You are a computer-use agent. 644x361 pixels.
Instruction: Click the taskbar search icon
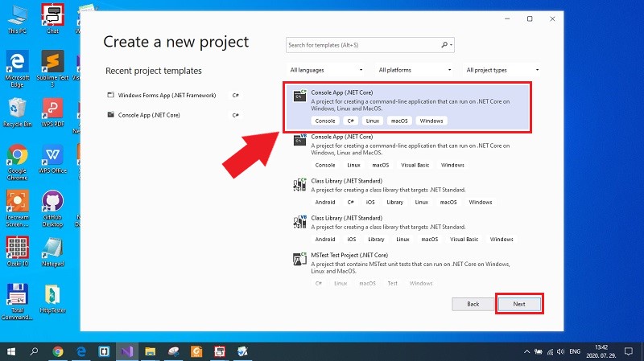(34, 351)
